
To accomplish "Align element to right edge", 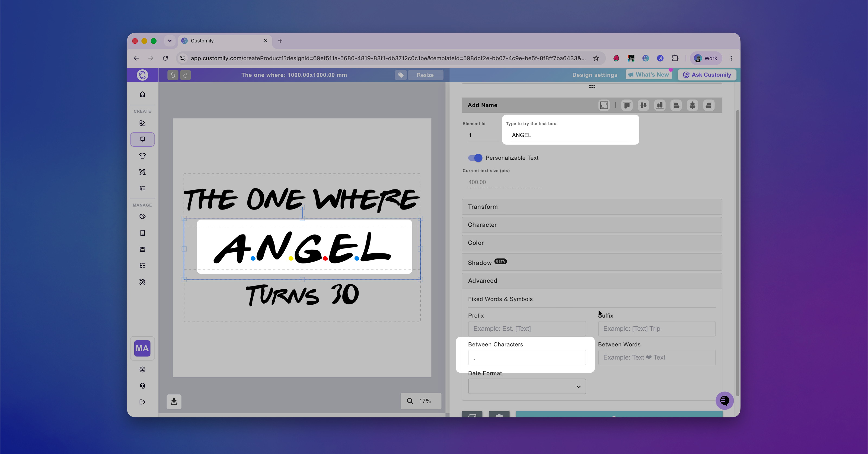I will [x=709, y=105].
